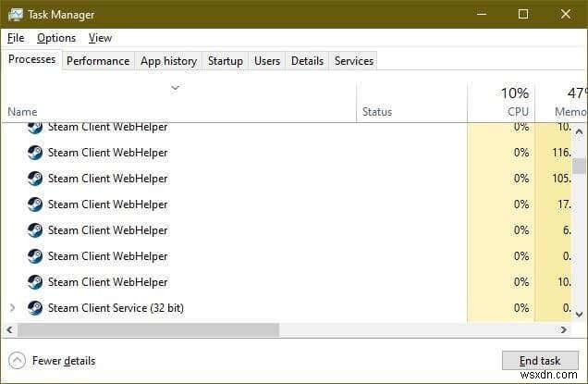
Task: Expand the Steam Client Service (32 bit) group
Action: (12, 308)
